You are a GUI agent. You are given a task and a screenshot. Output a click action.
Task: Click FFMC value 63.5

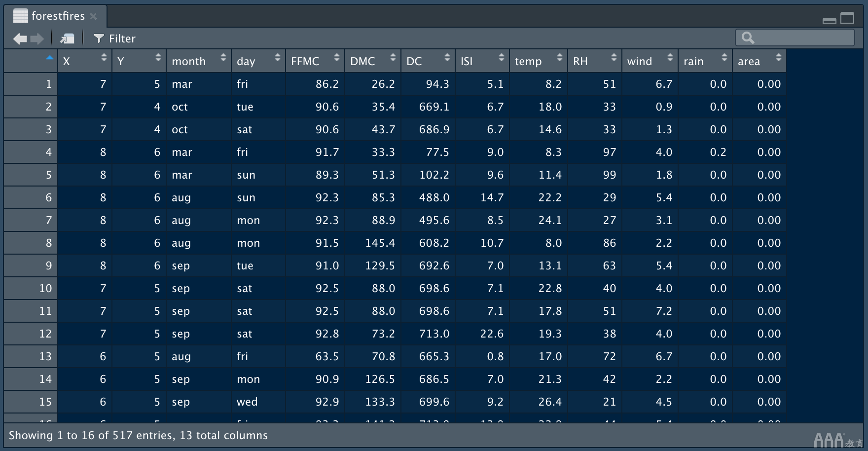click(x=327, y=357)
